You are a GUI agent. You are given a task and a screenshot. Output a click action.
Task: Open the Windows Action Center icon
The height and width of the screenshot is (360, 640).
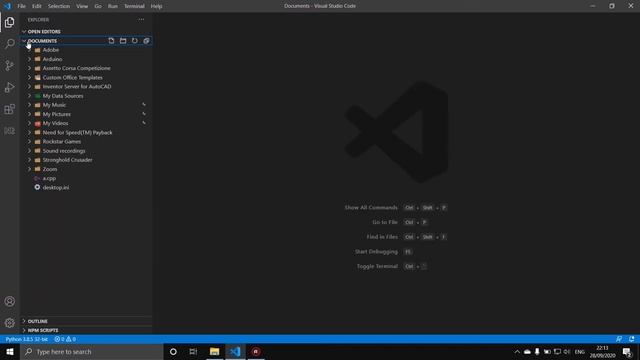pyautogui.click(x=627, y=352)
